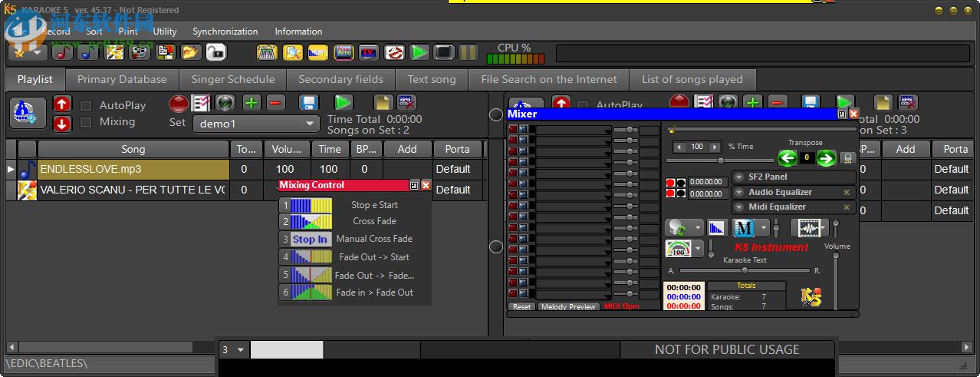Click the red move-up arrow in left playlist
The width and height of the screenshot is (980, 377).
click(x=62, y=104)
